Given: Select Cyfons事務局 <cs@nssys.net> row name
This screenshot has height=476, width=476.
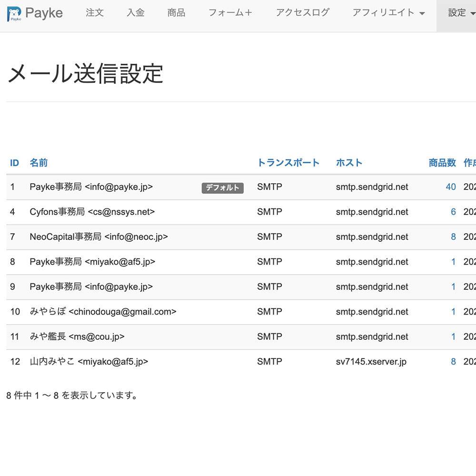Looking at the screenshot, I should [x=92, y=212].
